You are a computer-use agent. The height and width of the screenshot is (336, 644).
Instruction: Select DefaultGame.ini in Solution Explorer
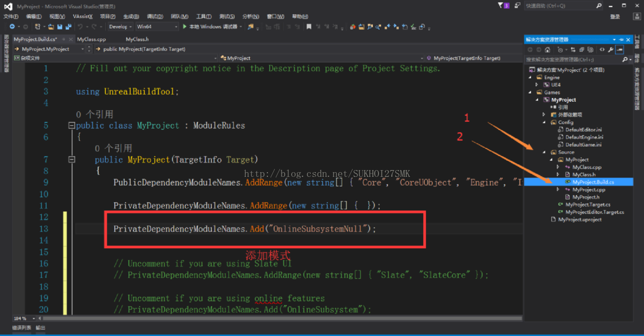[x=583, y=145]
